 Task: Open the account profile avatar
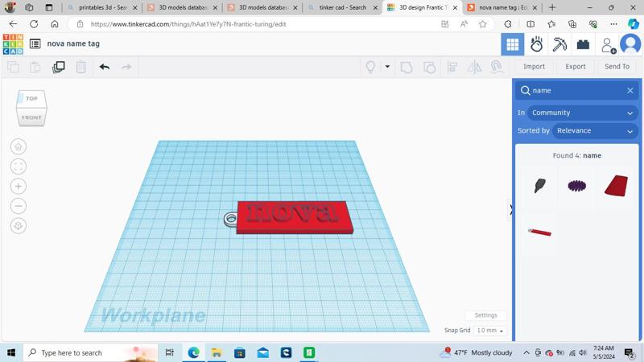(x=630, y=44)
